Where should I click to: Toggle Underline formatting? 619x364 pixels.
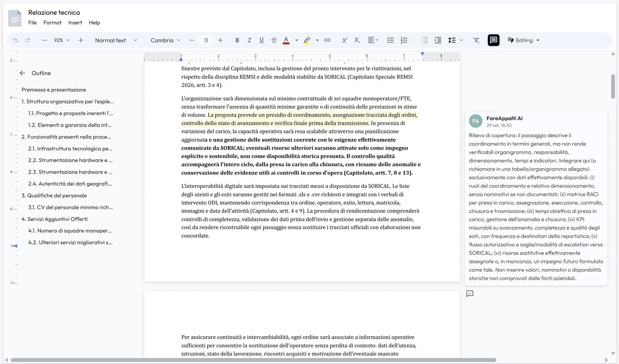[262, 40]
